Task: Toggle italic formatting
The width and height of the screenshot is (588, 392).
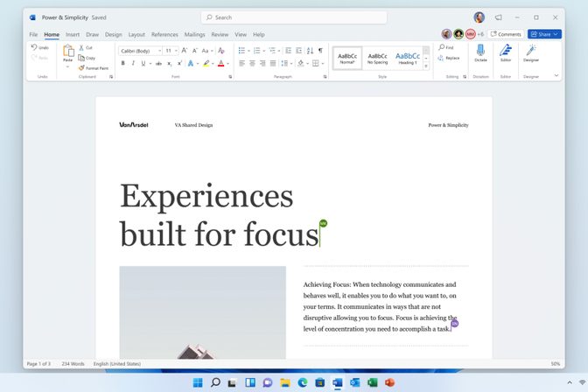Action: [x=134, y=63]
